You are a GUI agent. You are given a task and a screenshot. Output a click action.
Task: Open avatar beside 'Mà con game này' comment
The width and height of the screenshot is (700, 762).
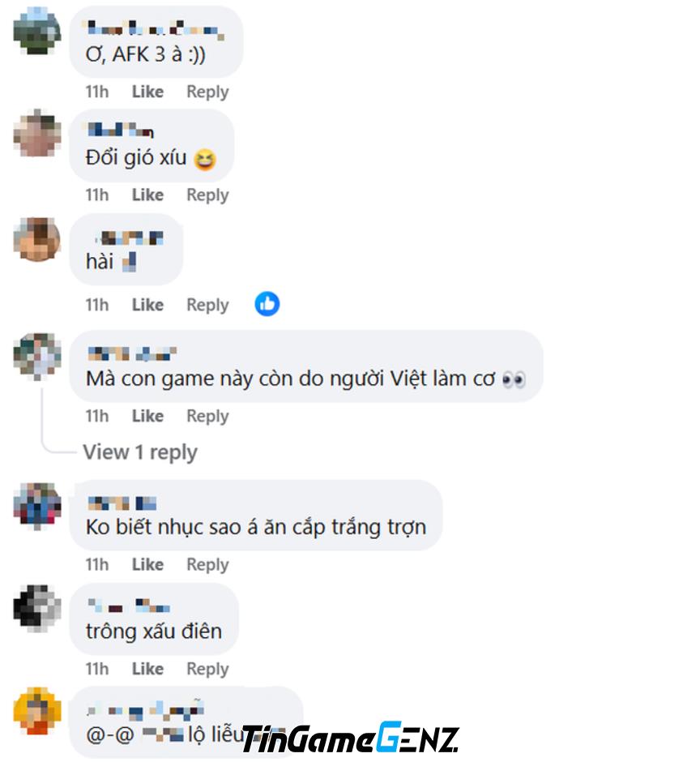pyautogui.click(x=37, y=356)
